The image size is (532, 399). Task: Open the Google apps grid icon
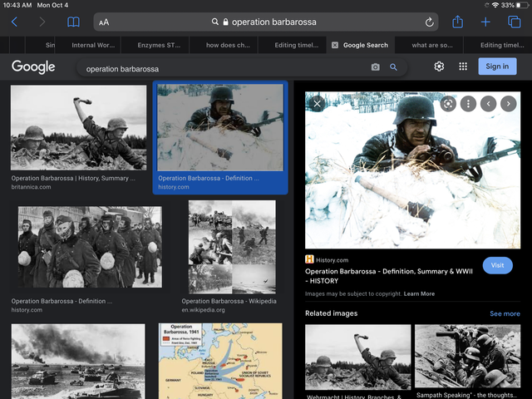click(463, 66)
